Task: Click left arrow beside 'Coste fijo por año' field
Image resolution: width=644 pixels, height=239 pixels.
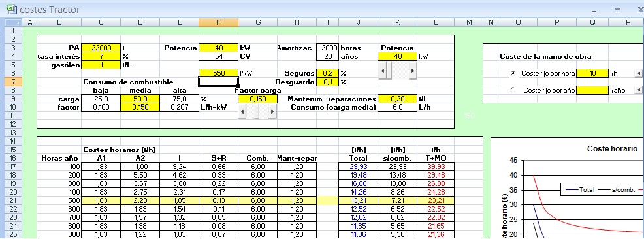Action: [638, 90]
